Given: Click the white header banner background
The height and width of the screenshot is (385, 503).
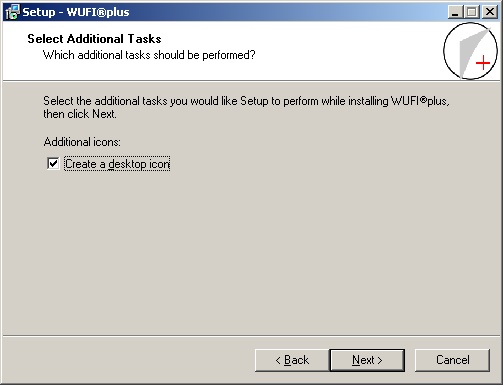Looking at the screenshot, I should [333, 50].
